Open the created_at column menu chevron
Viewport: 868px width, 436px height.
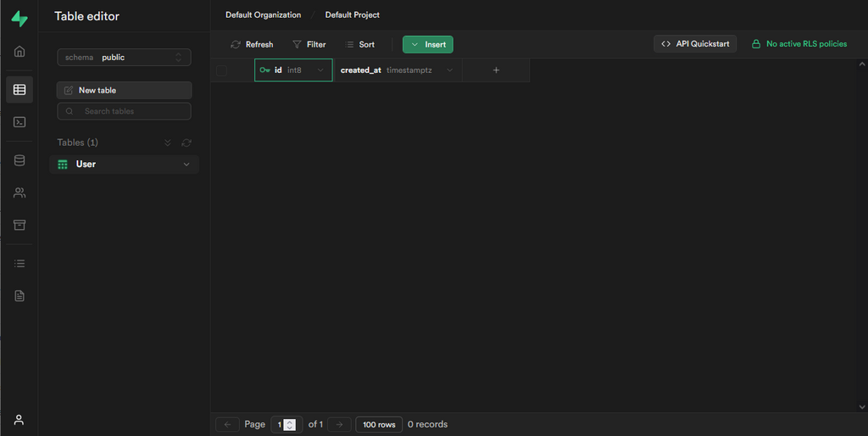[449, 70]
